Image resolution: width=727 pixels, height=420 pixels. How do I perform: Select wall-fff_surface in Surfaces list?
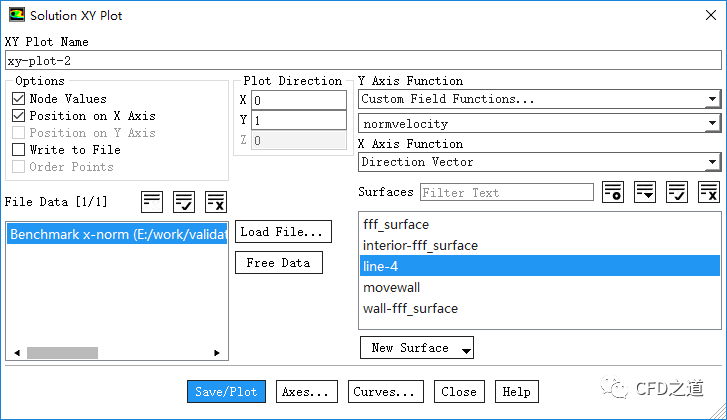coord(410,308)
